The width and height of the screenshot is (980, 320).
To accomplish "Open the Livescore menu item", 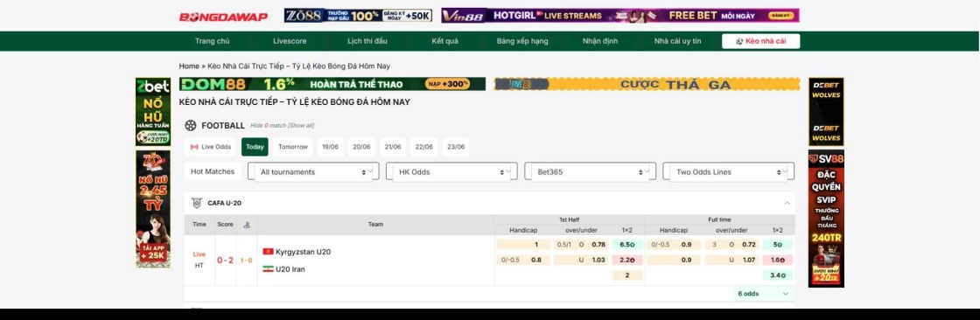I will click(x=290, y=41).
